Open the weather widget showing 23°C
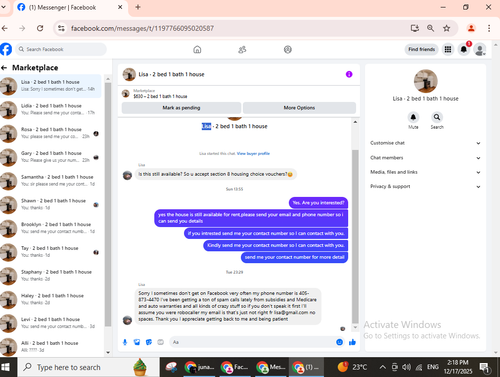Screen dimensions: 500x377 tap(352, 367)
